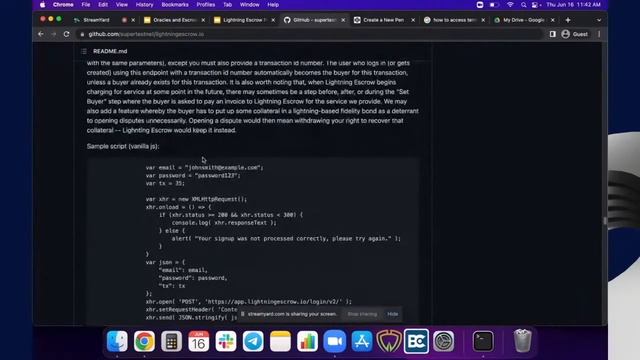This screenshot has height=360, width=640.
Task: Click 'Sample script (vanilla js):' text
Action: 123,146
